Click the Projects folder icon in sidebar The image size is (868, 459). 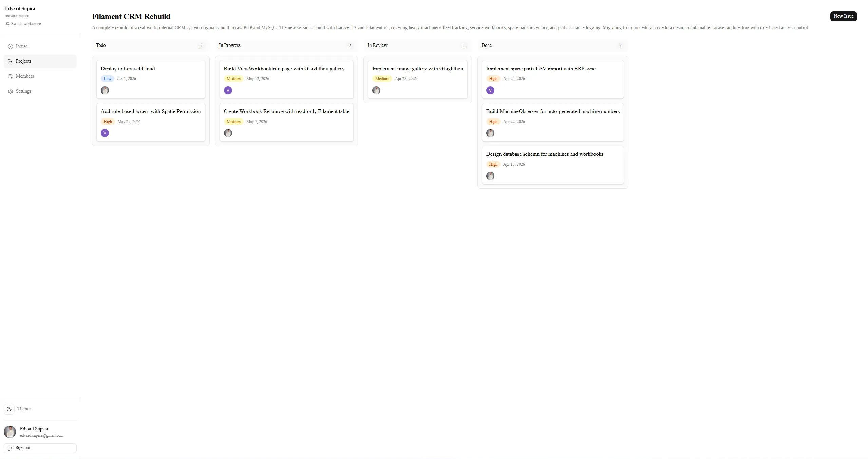click(x=11, y=61)
